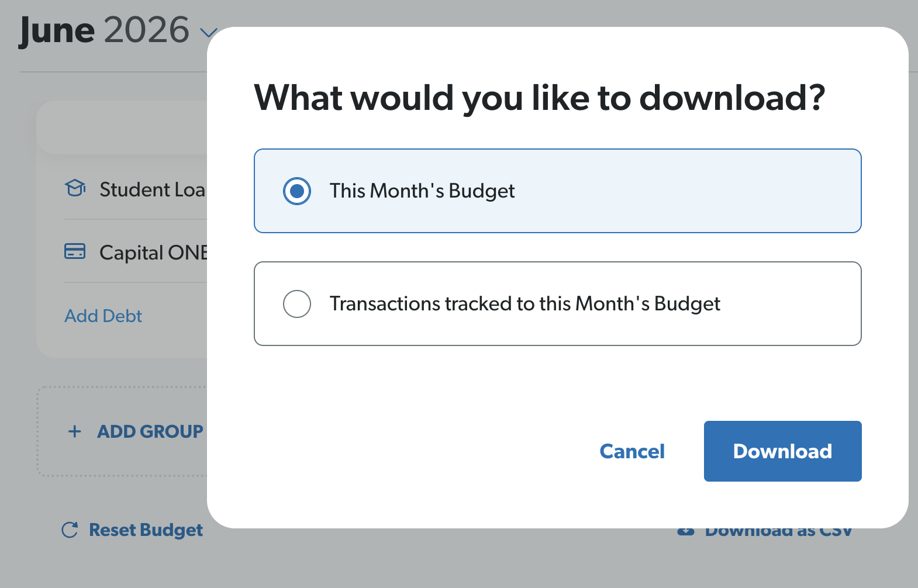Choose the This Month's Budget option card
The image size is (918, 588).
(558, 191)
